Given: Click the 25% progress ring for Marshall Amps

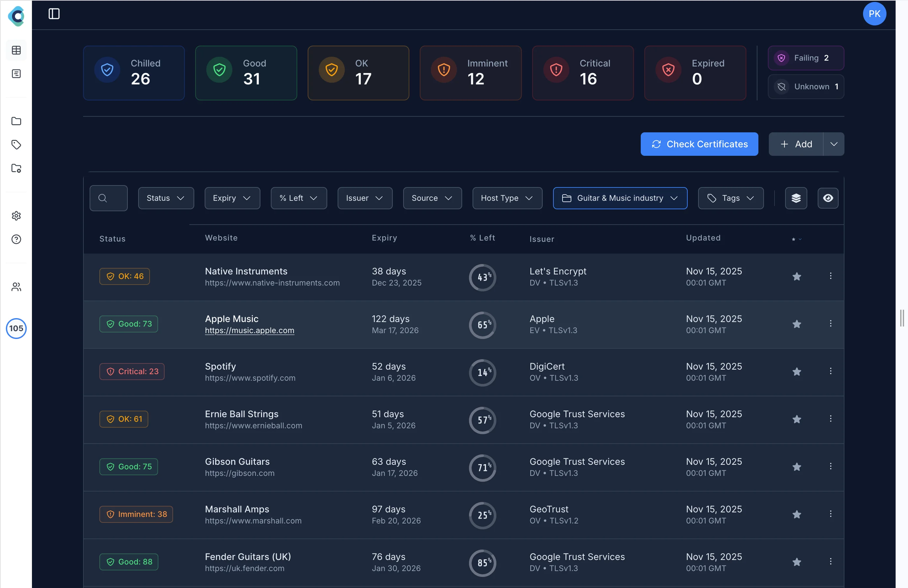Looking at the screenshot, I should point(482,516).
